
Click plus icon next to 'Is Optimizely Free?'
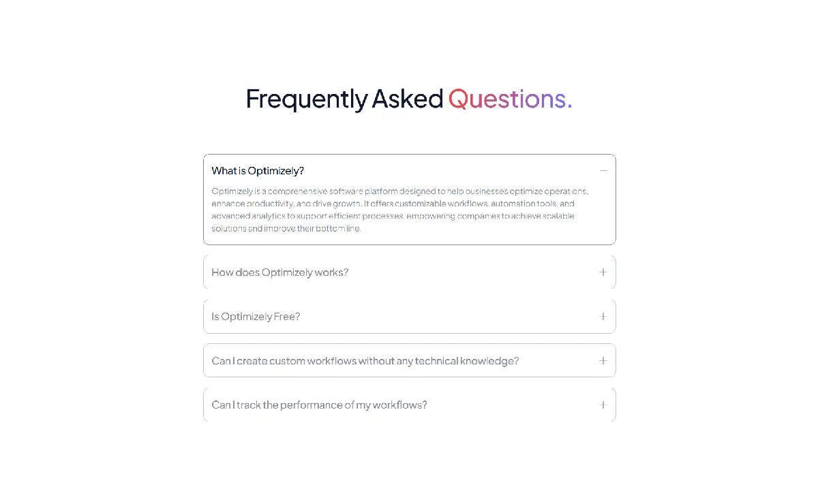603,317
